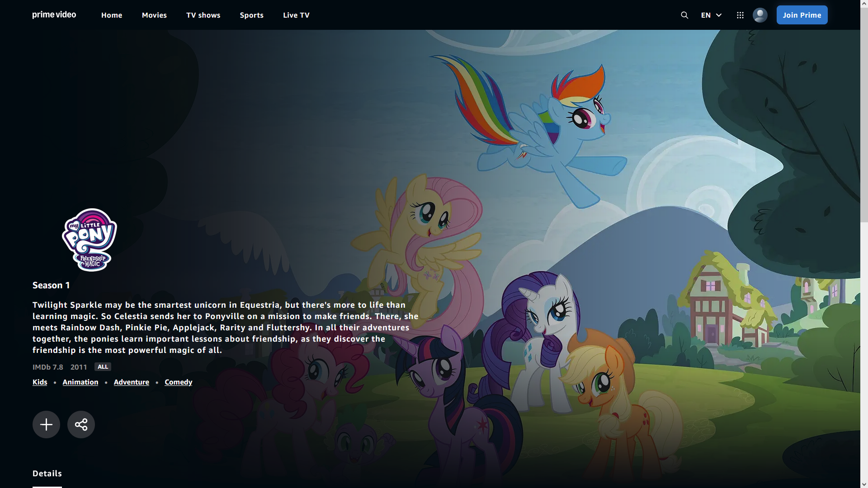Image resolution: width=868 pixels, height=488 pixels.
Task: Click the scrollbar up arrow
Action: 864,4
